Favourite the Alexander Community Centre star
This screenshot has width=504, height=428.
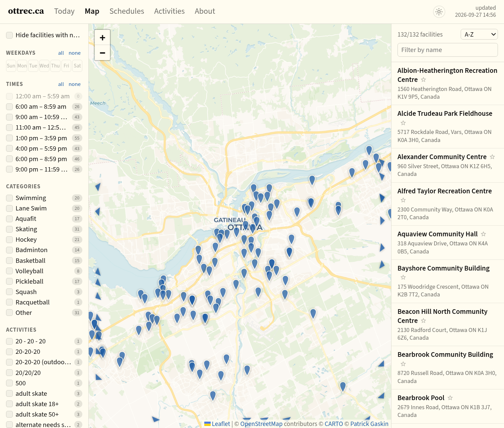point(492,157)
